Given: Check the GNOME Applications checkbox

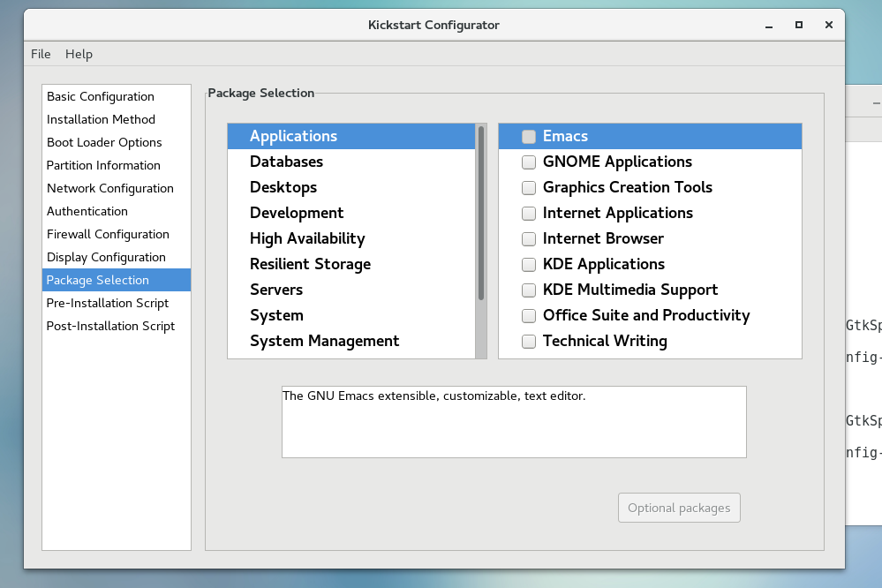Looking at the screenshot, I should tap(529, 162).
